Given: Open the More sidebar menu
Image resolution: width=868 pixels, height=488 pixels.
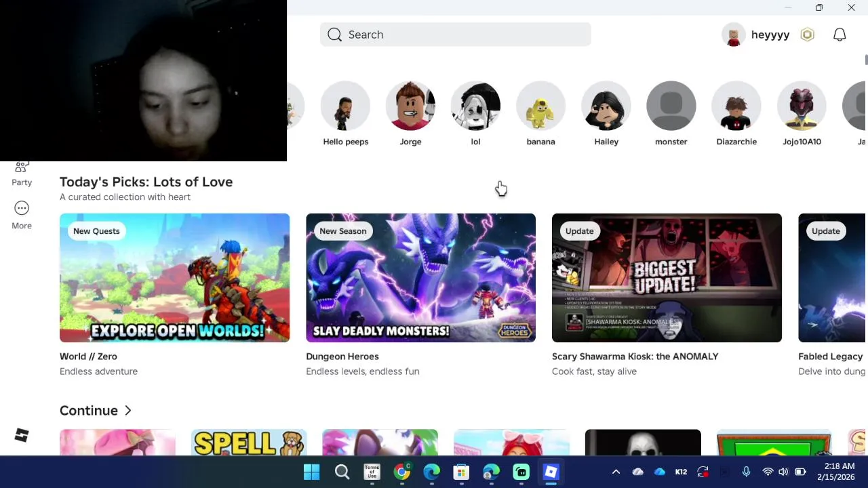Looking at the screenshot, I should [22, 215].
